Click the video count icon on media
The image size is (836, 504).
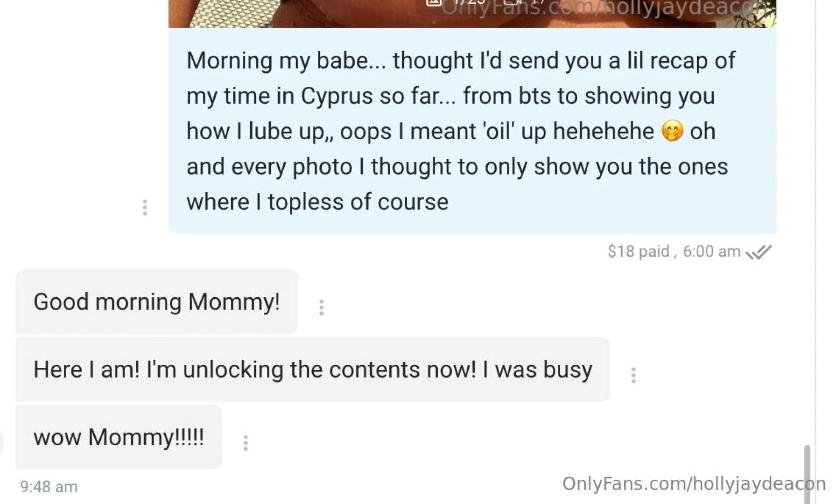click(x=512, y=2)
